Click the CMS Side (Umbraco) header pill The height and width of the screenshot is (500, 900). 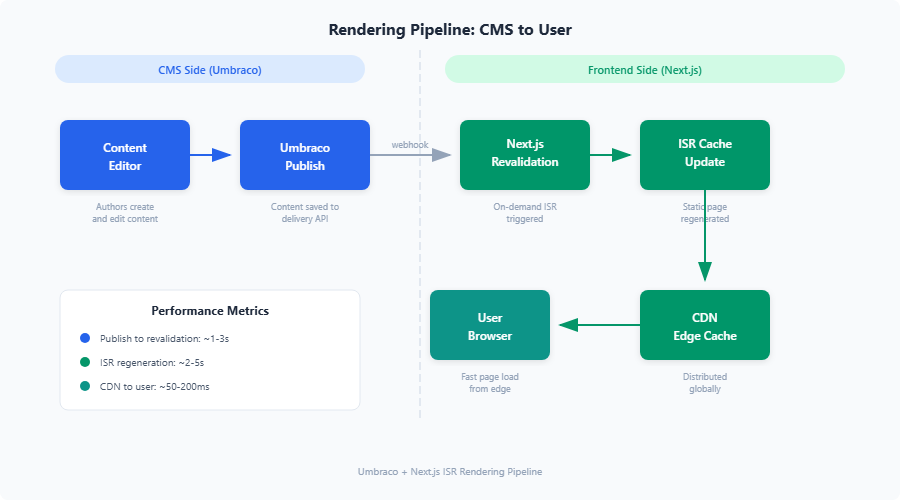pos(210,69)
